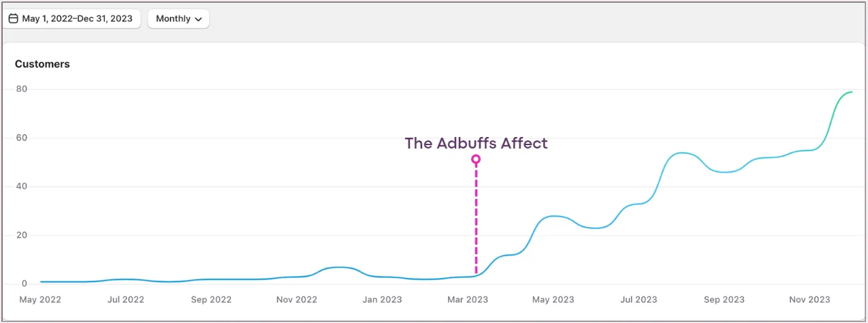Click the Mar 2023 x-axis label

pos(468,299)
